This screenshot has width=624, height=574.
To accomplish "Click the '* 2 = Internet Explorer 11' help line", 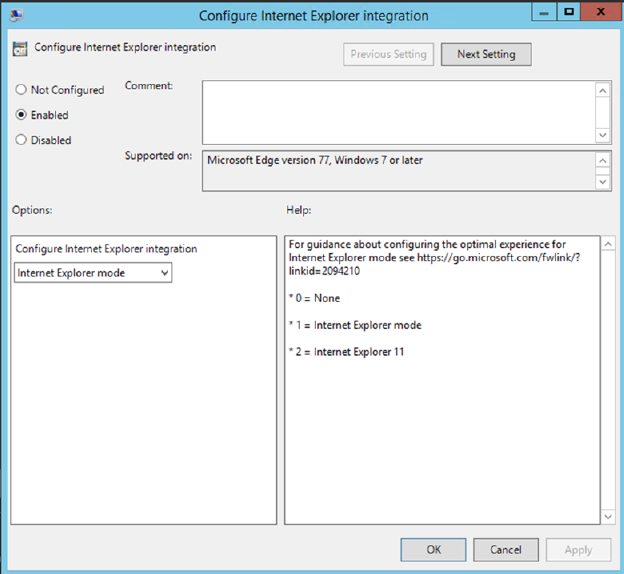I will coord(346,352).
